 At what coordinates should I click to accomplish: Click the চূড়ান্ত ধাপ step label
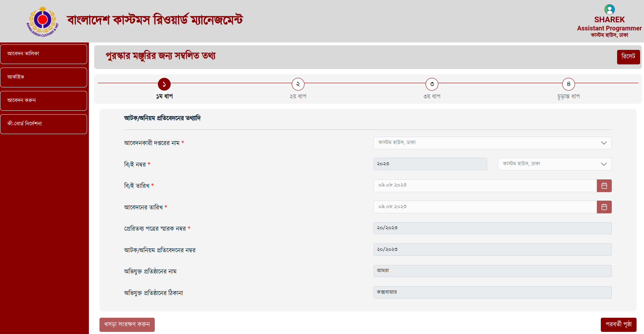pos(569,96)
